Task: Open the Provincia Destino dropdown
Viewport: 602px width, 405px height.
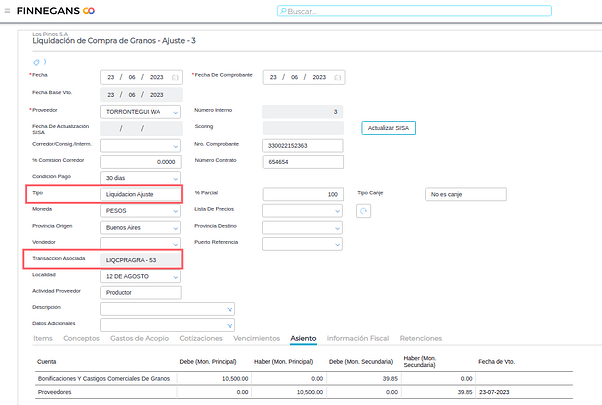Action: click(336, 227)
